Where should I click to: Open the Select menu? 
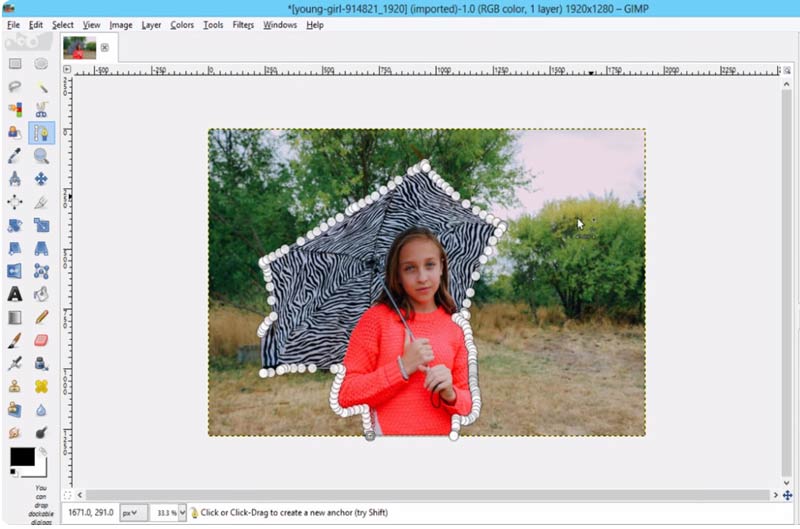point(63,24)
